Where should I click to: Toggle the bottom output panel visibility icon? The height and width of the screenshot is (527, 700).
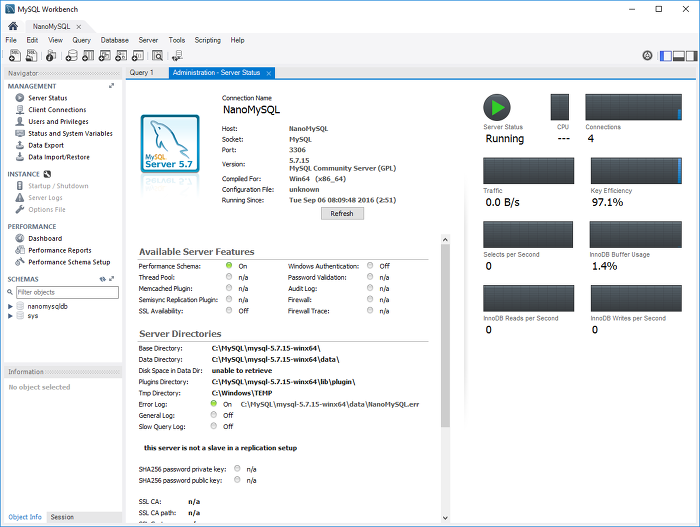(679, 56)
